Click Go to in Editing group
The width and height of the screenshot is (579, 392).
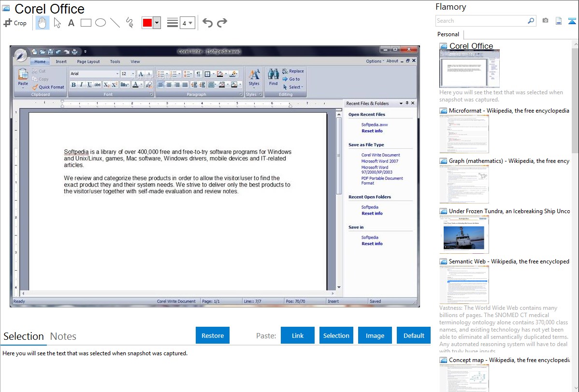point(291,79)
